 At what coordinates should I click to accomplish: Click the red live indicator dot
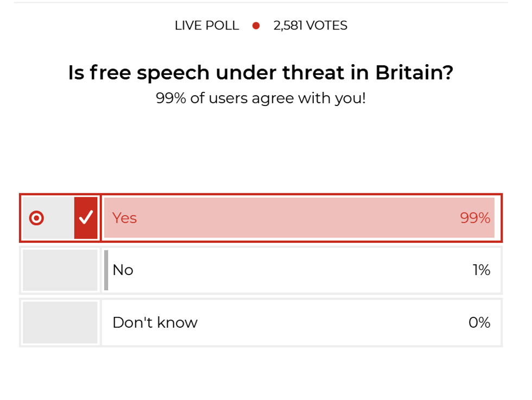(256, 26)
